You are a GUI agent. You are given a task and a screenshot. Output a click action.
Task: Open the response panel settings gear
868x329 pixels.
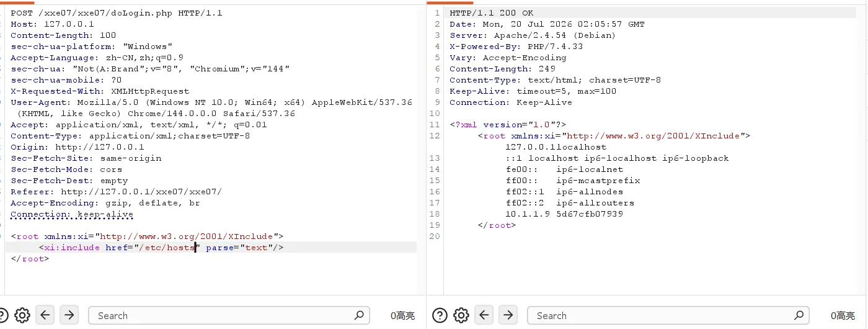pos(461,315)
